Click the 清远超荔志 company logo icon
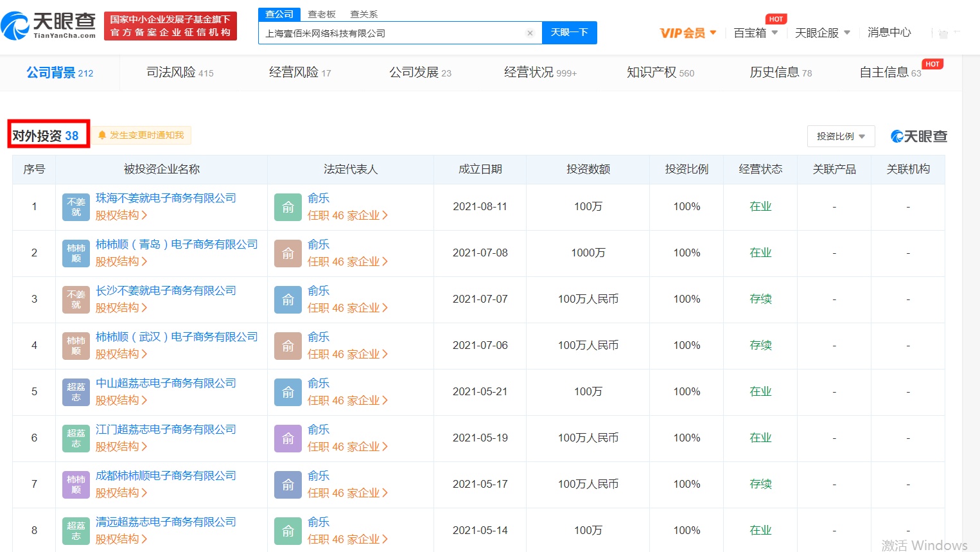980x552 pixels. (x=76, y=531)
